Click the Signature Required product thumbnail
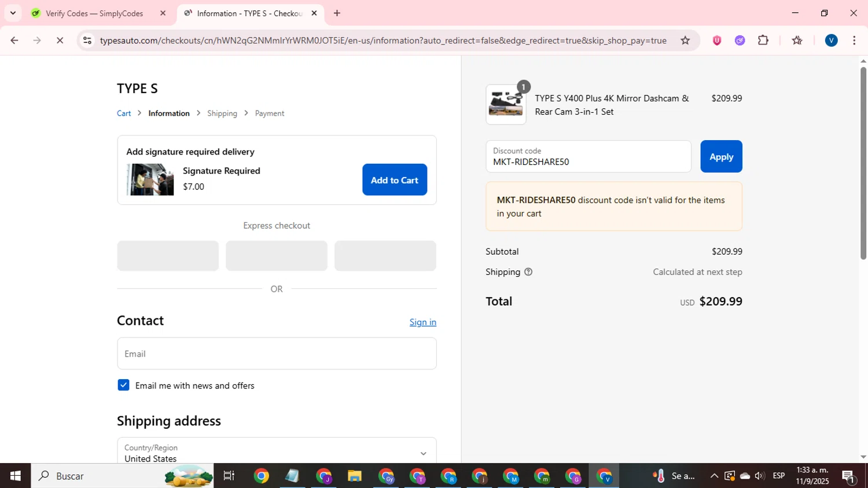This screenshot has width=868, height=488. click(x=150, y=179)
